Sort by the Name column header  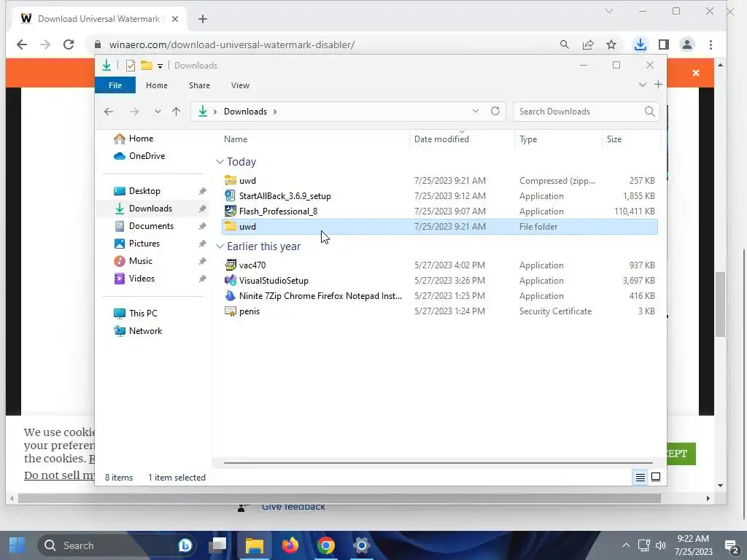click(236, 139)
